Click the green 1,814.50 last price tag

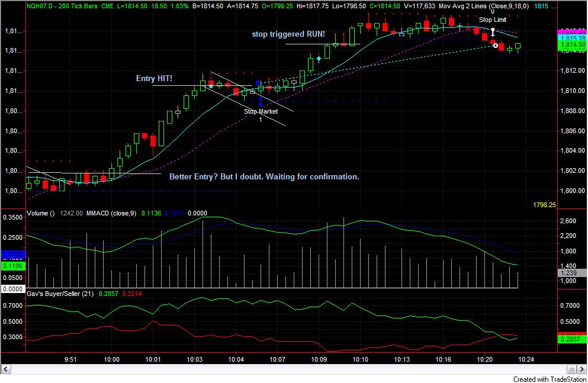pos(573,44)
